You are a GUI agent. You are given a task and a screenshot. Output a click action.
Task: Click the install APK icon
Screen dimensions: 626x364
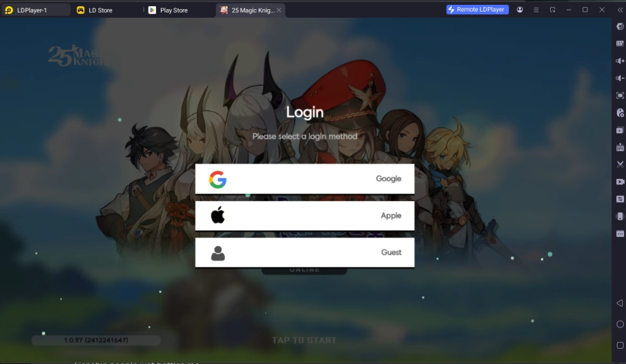620,148
